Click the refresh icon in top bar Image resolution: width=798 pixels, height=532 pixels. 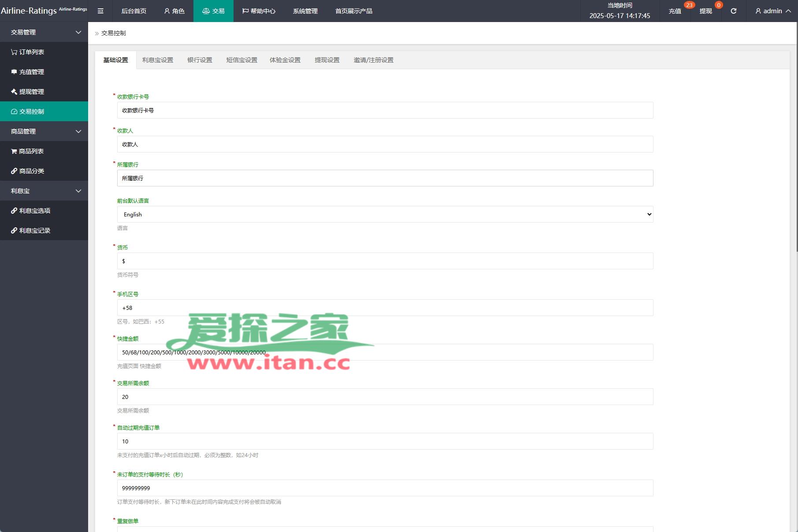pos(733,11)
